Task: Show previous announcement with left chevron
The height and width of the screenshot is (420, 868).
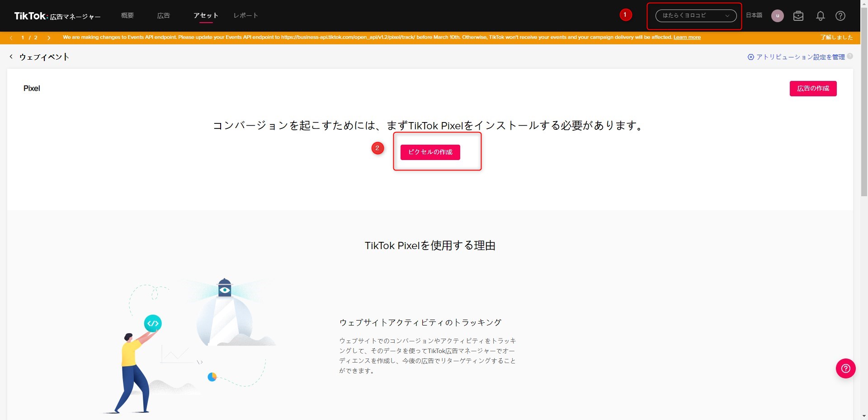Action: click(11, 38)
